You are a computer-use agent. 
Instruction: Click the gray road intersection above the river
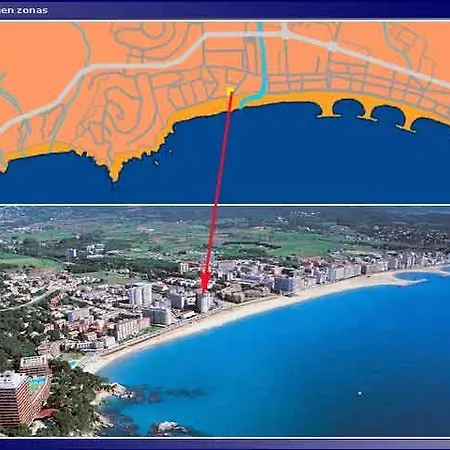tap(285, 33)
